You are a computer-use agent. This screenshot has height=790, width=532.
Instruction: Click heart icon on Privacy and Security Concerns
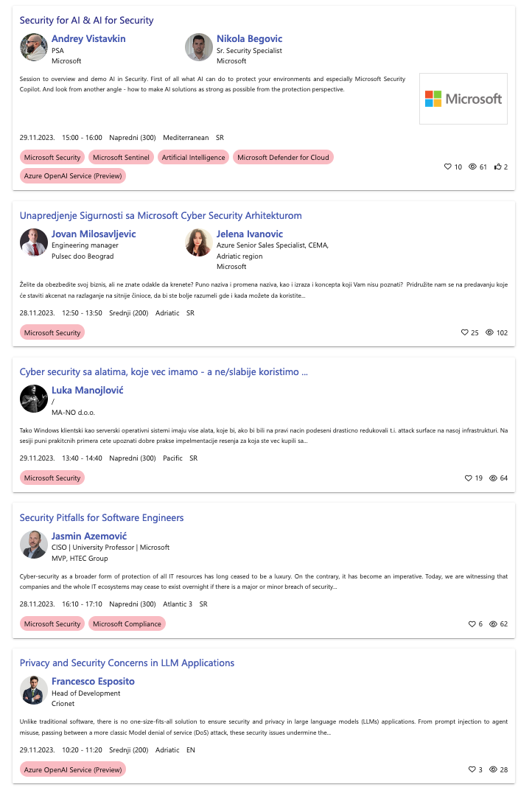tap(472, 770)
